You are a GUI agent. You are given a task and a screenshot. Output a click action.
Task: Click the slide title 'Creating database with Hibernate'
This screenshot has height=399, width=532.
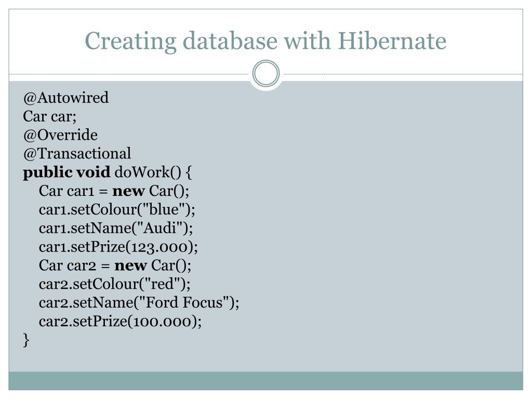(x=265, y=41)
